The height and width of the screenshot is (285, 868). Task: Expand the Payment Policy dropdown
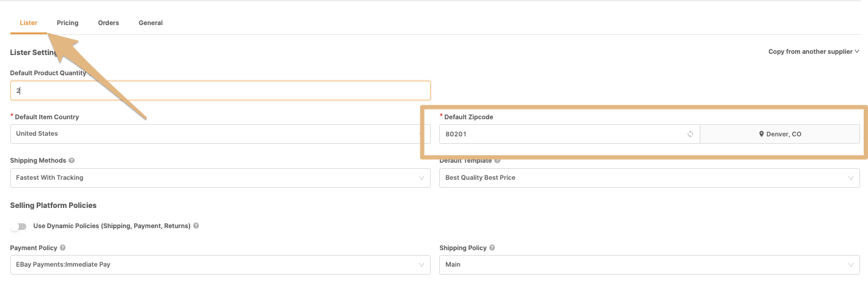(x=220, y=265)
